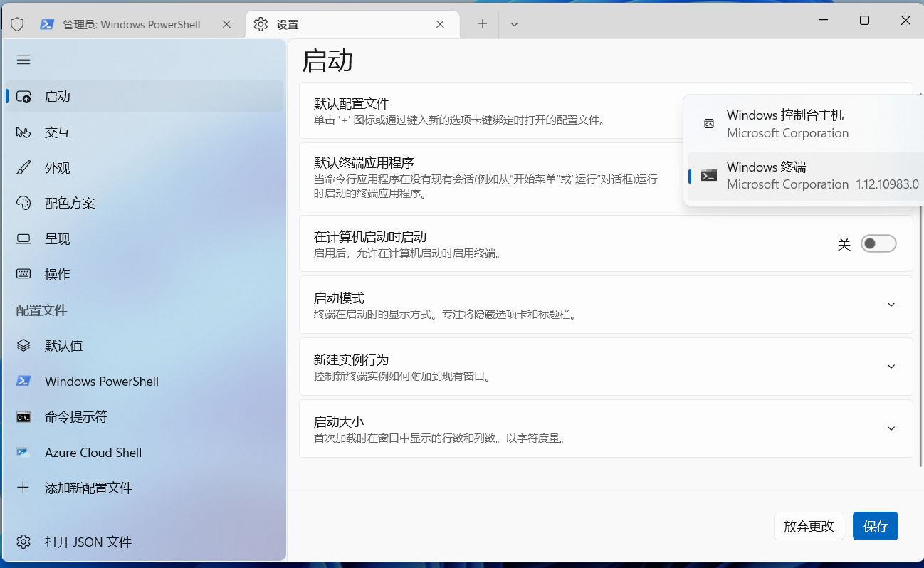Click the 呈现 monitor icon

click(23, 239)
